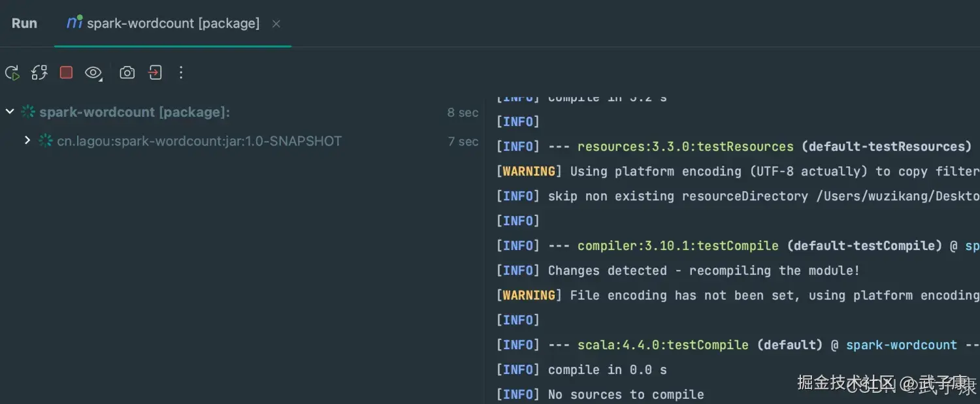
Task: Close the spark-wordcount [package] tab
Action: click(276, 23)
